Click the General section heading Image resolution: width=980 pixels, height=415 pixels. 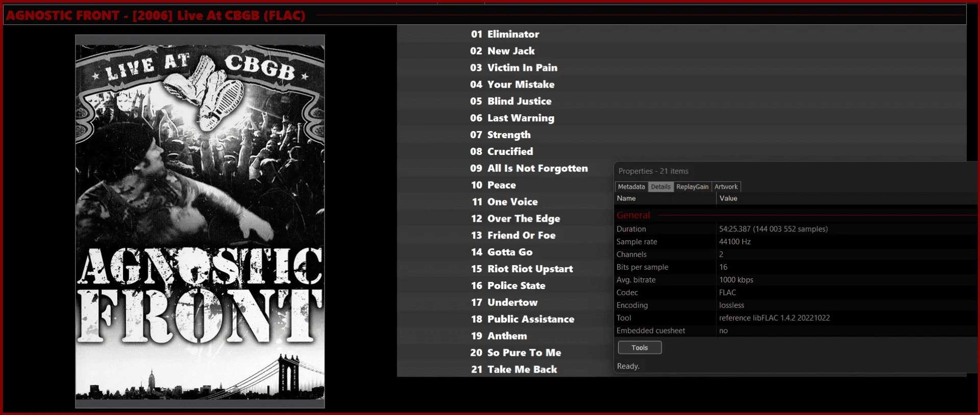tap(633, 215)
